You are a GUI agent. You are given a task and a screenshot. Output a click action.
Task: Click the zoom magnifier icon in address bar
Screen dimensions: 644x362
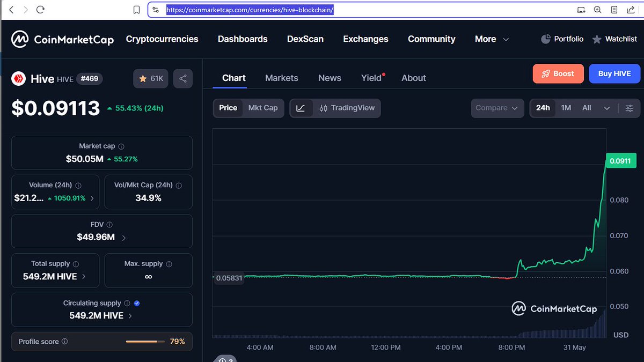597,10
